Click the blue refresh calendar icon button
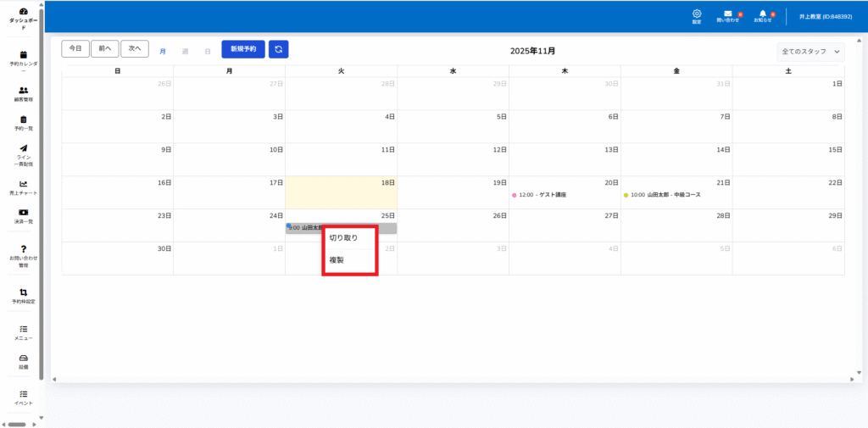Viewport: 868px width, 428px height. pos(278,49)
